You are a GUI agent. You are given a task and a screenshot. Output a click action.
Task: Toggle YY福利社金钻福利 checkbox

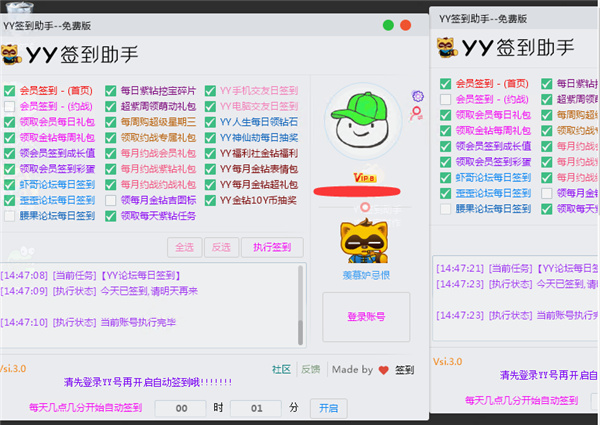(x=210, y=153)
